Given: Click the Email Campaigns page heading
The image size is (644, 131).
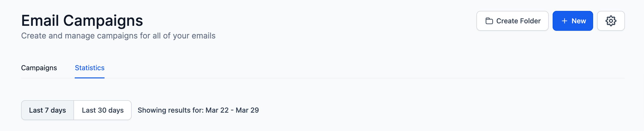Looking at the screenshot, I should (82, 21).
